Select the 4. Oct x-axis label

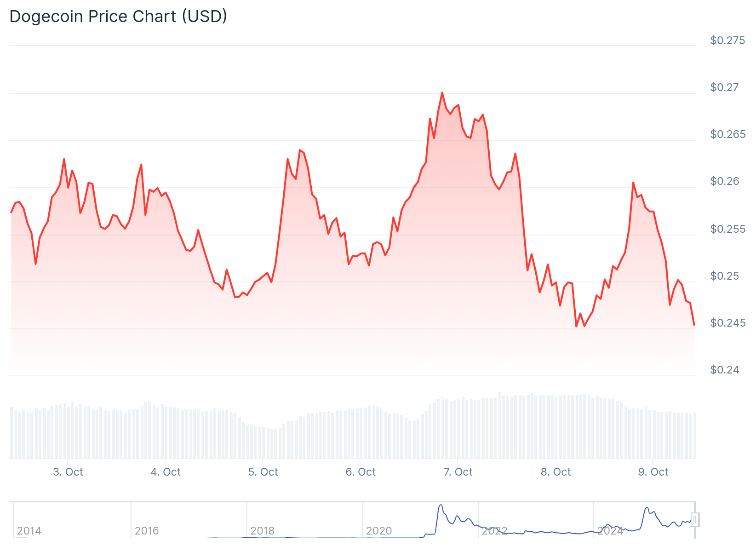(x=166, y=472)
